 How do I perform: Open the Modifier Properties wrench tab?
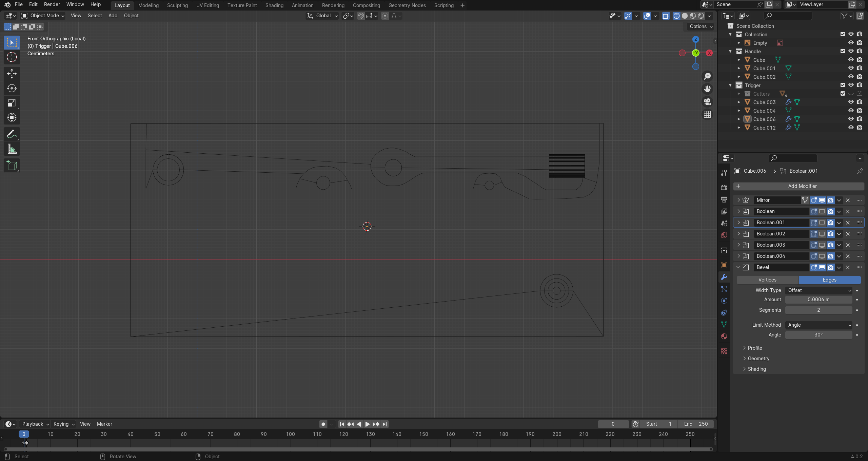click(724, 277)
